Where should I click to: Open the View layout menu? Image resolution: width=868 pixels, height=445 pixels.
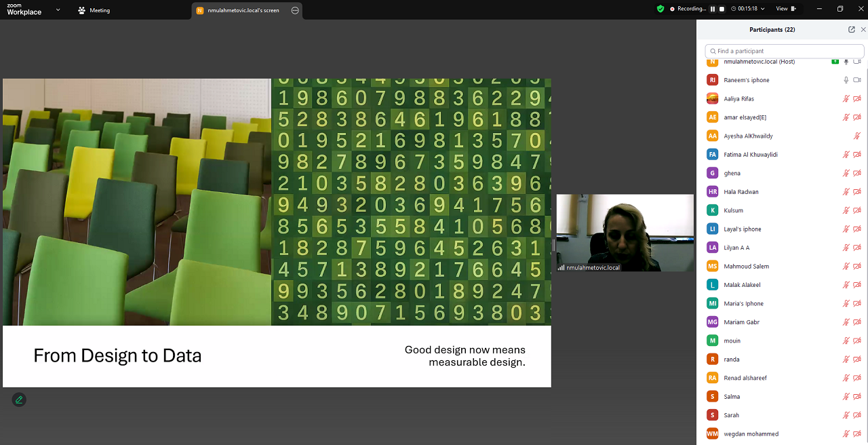click(x=785, y=9)
